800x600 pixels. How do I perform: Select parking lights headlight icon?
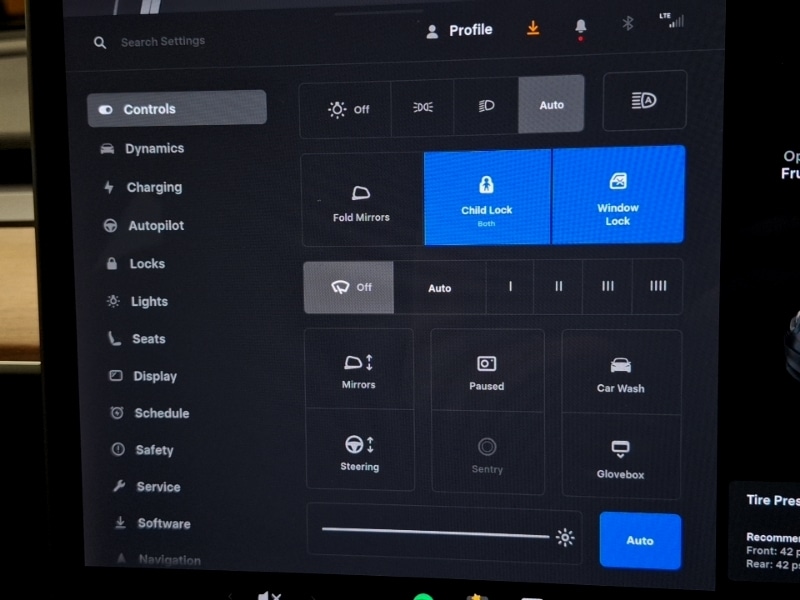(422, 107)
